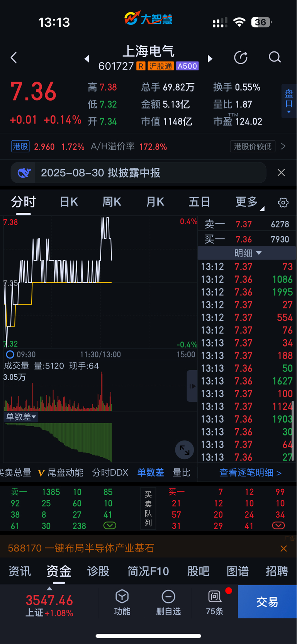Open the 单数差 indicator dropdown
The image size is (297, 644).
(21, 417)
